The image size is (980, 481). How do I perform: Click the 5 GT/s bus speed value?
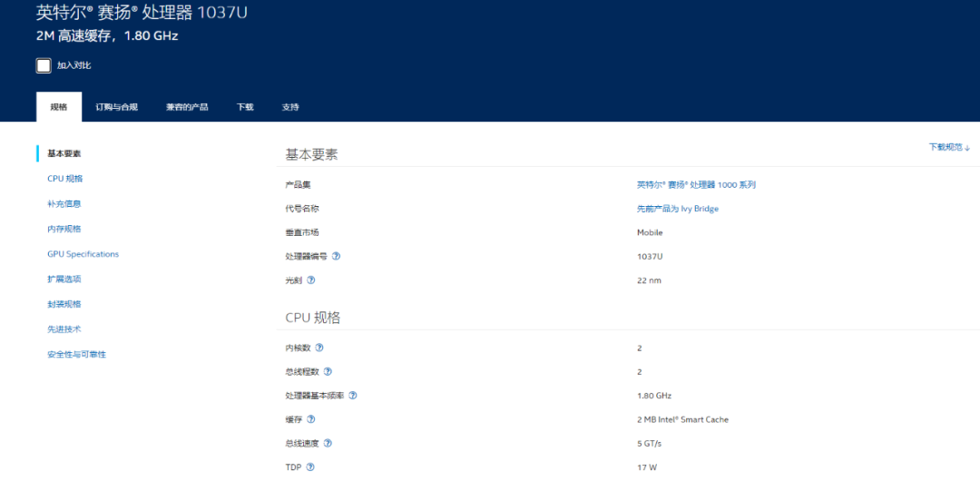point(649,444)
